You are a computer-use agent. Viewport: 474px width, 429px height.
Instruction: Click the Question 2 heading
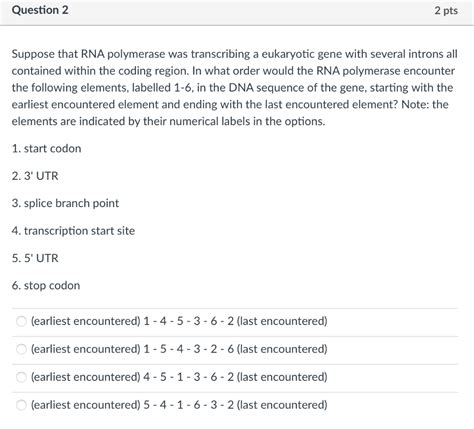(40, 10)
